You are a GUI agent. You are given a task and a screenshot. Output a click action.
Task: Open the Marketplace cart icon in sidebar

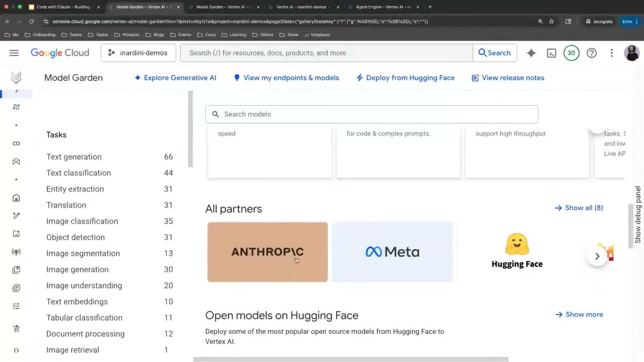click(16, 328)
